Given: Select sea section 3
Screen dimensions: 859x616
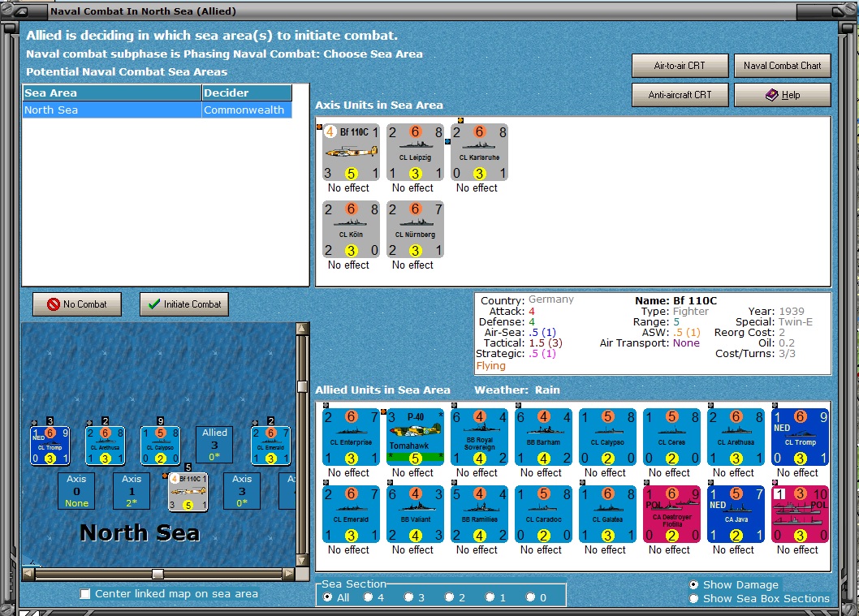Looking at the screenshot, I should coord(408,597).
